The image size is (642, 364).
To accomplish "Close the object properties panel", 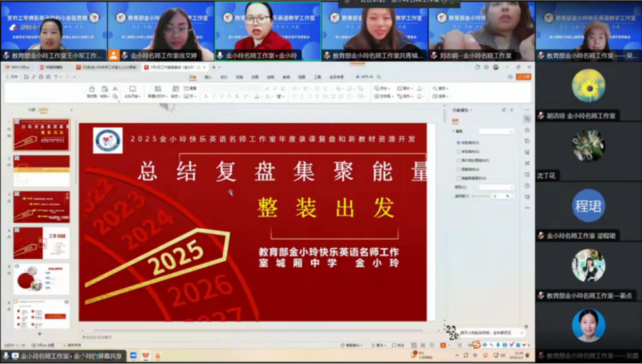I will point(512,110).
